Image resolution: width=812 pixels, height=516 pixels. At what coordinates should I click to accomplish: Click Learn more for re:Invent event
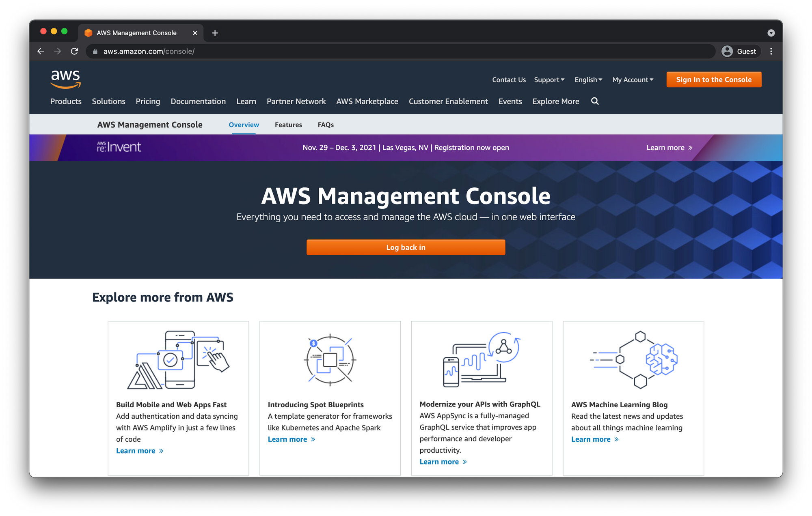(667, 147)
